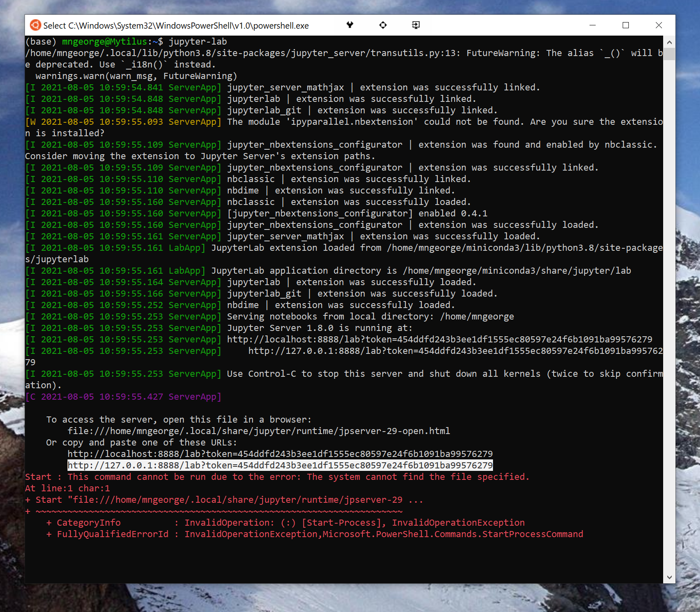Click the jpserver-29-open.html file path
700x612 pixels.
[259, 431]
